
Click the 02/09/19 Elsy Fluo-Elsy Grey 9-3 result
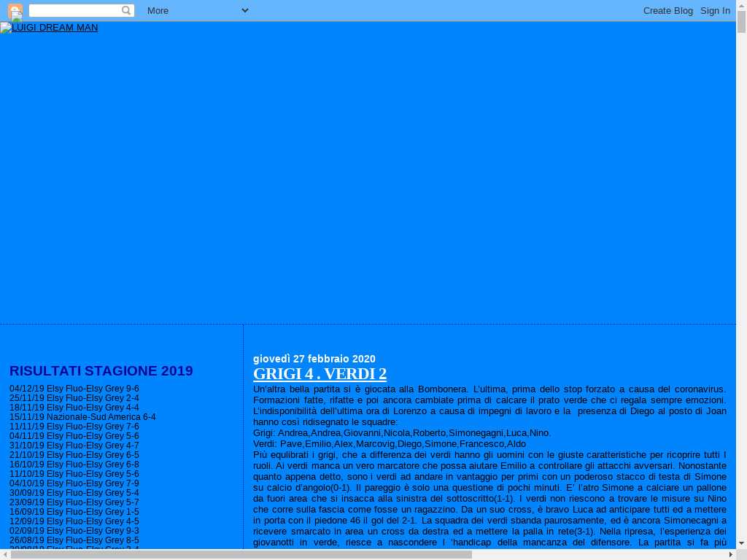[x=74, y=531]
